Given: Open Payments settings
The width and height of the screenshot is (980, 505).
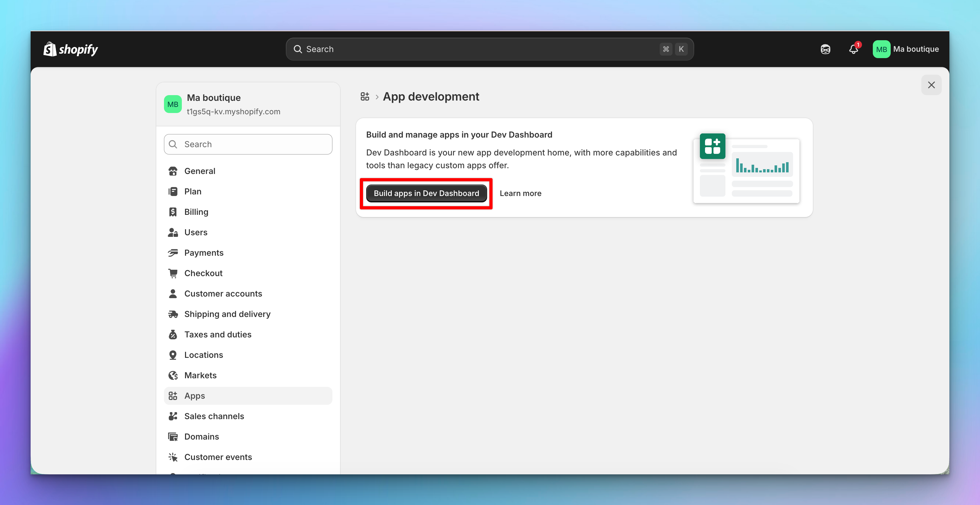Looking at the screenshot, I should pos(248,253).
